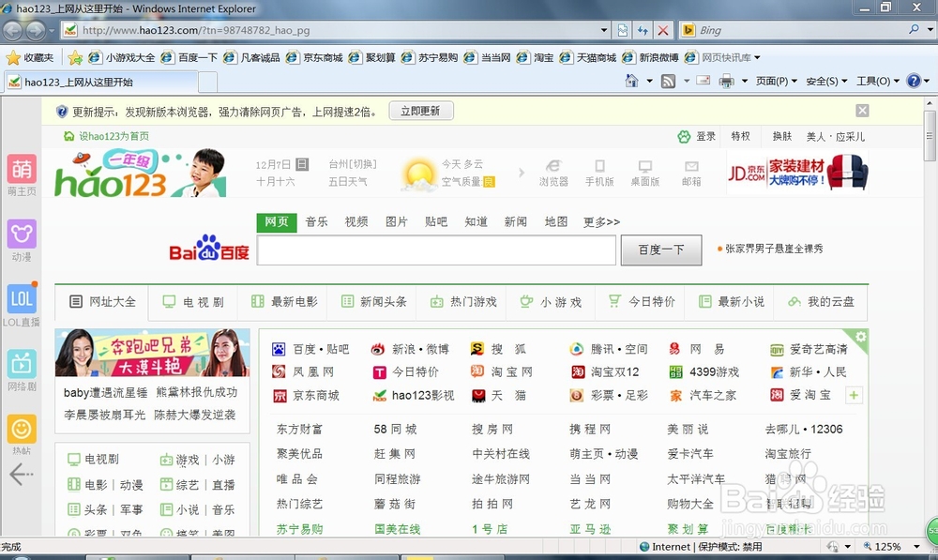This screenshot has height=560, width=938.
Task: Open the zoom level 125% dropdown
Action: pos(915,546)
